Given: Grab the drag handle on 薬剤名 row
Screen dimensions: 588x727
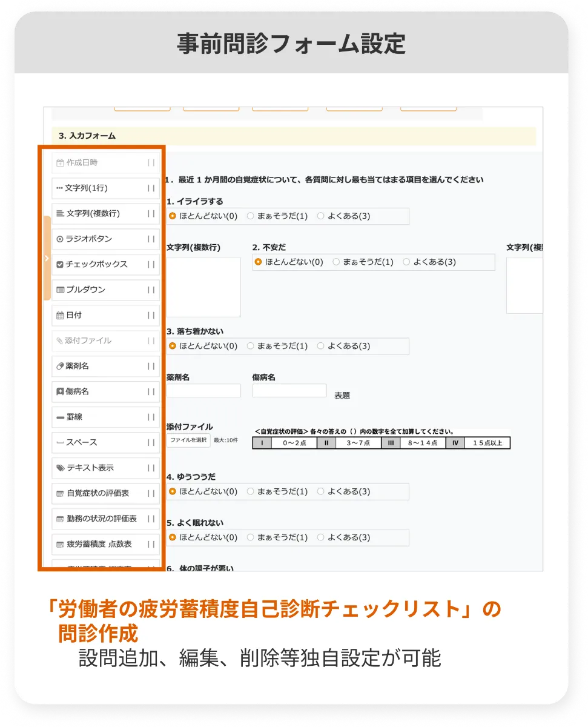Looking at the screenshot, I should [x=151, y=367].
